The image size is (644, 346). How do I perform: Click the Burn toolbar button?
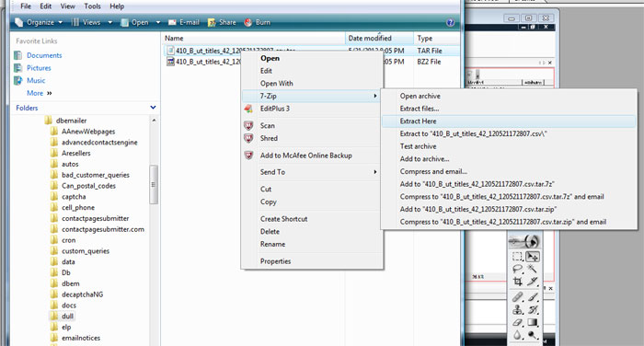(x=258, y=23)
